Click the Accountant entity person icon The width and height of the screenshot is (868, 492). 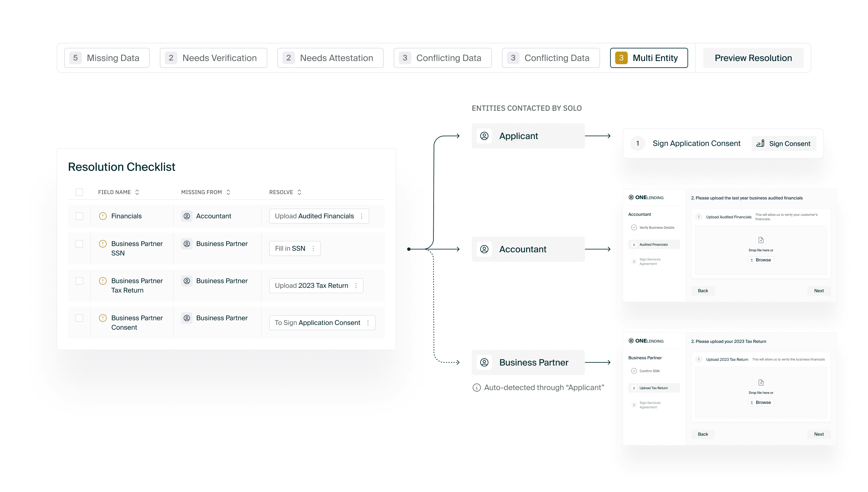(x=484, y=249)
